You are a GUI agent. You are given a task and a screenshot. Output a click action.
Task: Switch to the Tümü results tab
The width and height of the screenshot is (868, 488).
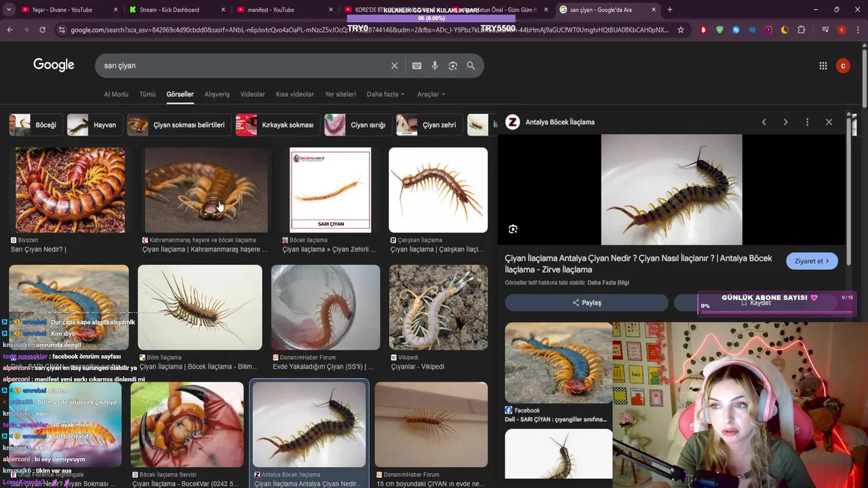pyautogui.click(x=147, y=94)
